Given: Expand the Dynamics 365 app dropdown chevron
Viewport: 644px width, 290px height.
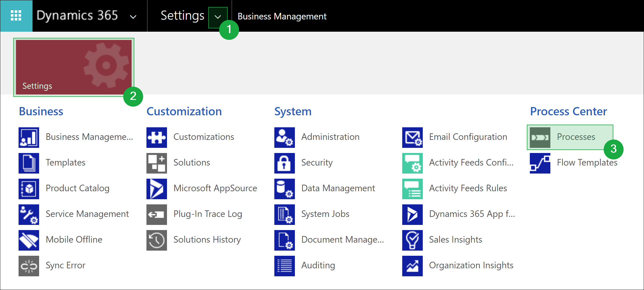Looking at the screenshot, I should coord(133,17).
